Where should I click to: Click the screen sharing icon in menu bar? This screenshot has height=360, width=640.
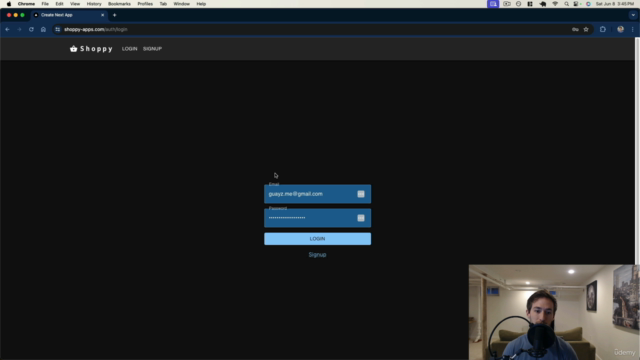click(x=493, y=4)
